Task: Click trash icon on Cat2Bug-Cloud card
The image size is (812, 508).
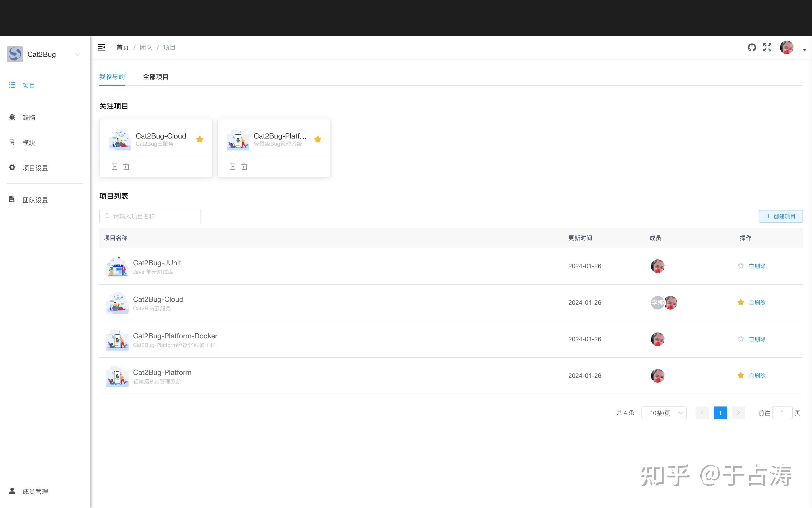Action: click(126, 167)
